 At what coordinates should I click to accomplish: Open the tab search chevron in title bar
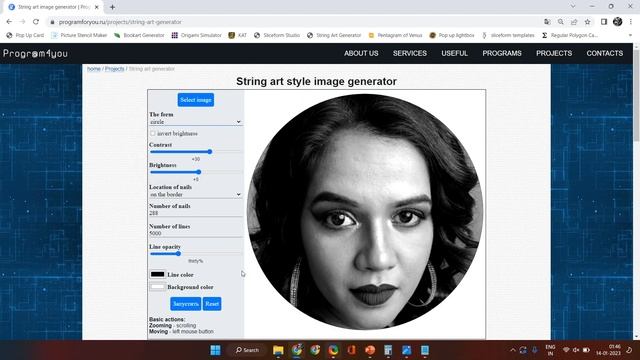(573, 7)
